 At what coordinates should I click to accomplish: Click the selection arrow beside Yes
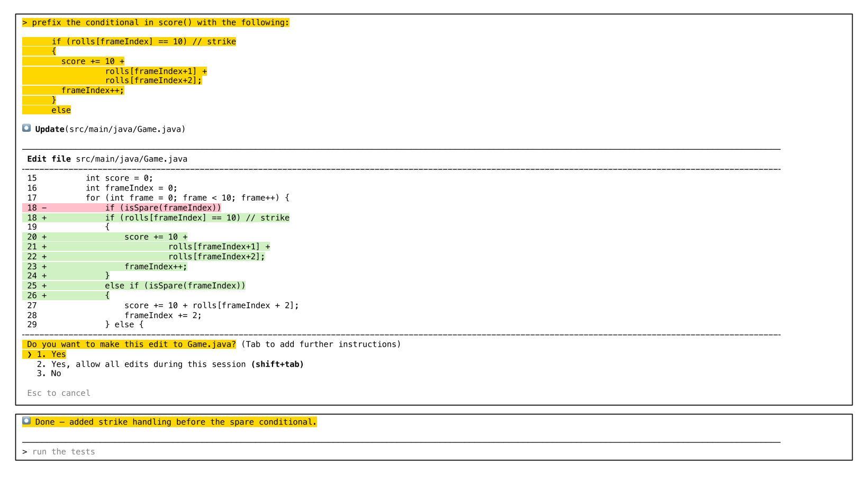coord(30,355)
